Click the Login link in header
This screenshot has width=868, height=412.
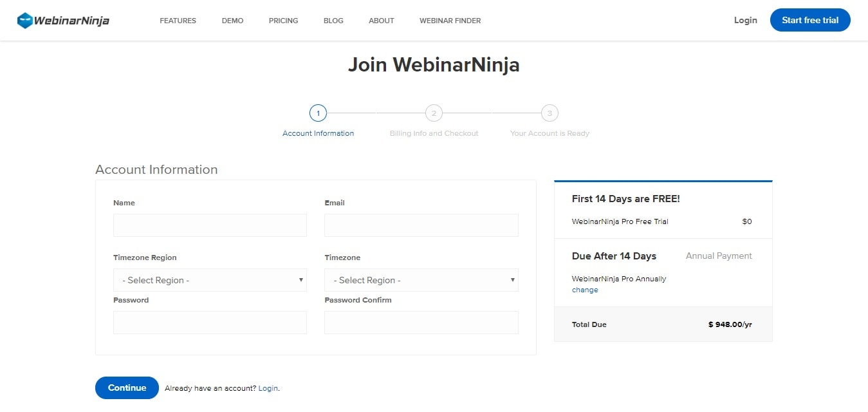click(x=745, y=20)
